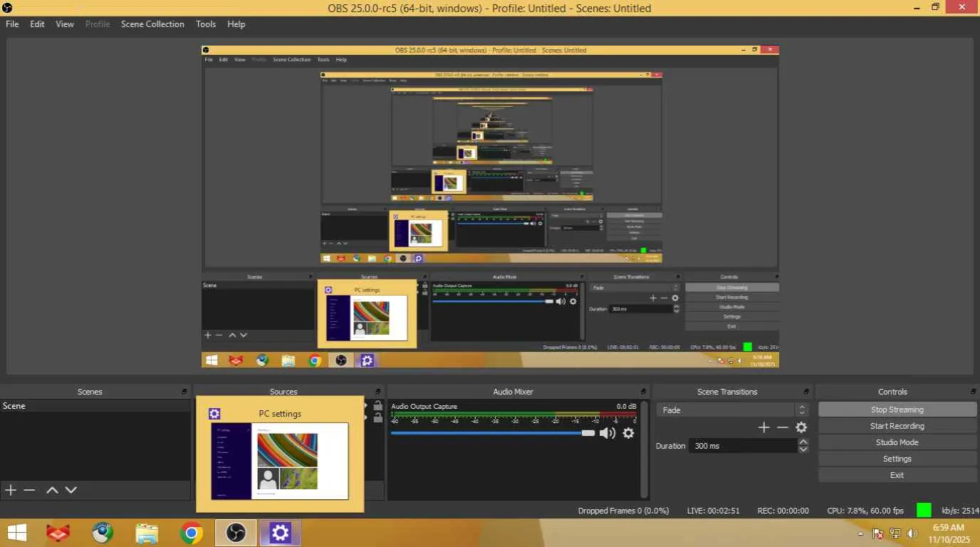Click the REC: 00:00:00 timer

coord(783,511)
